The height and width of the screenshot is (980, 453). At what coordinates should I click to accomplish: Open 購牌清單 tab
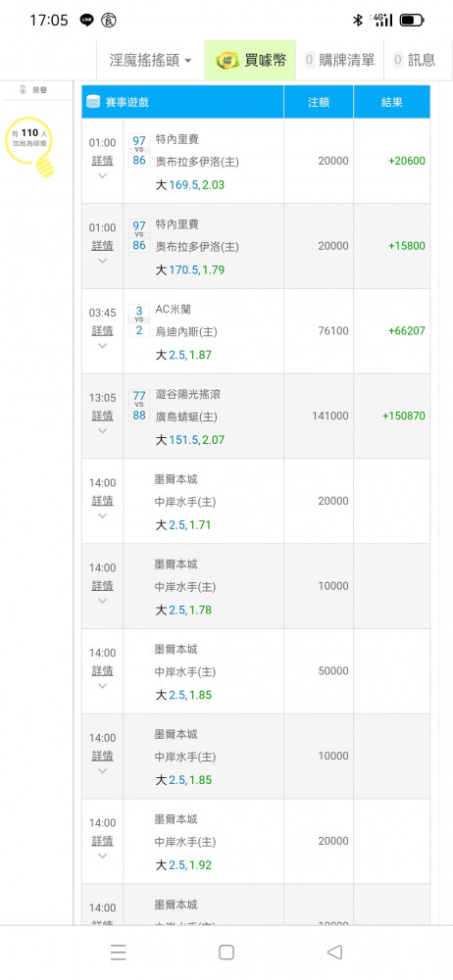point(339,60)
